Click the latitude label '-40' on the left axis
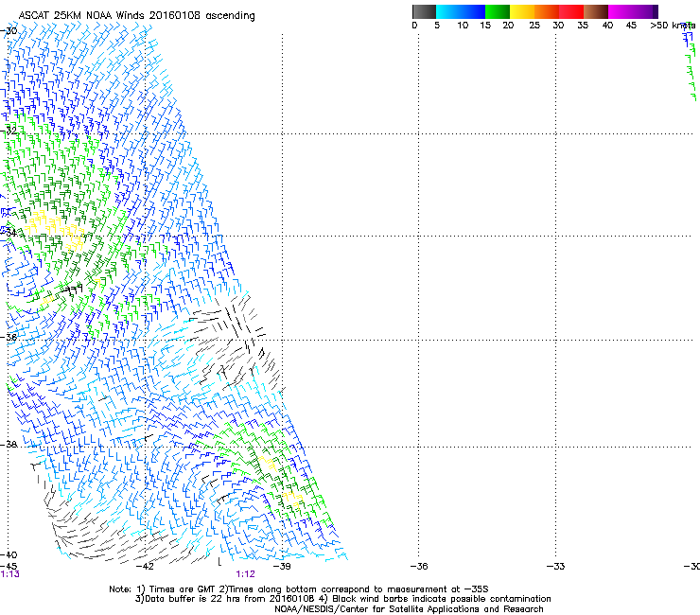This screenshot has height=615, width=700. [9, 554]
